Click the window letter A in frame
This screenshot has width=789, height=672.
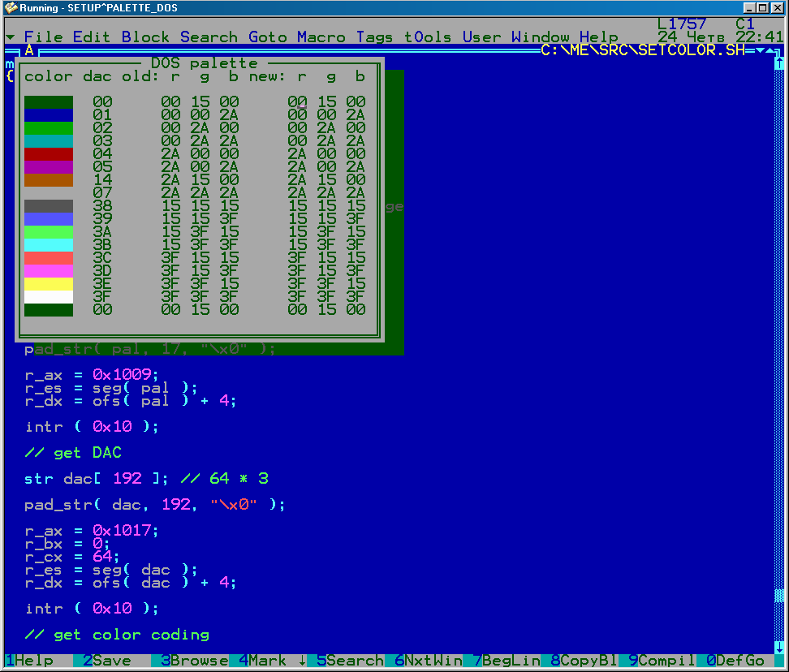(29, 50)
